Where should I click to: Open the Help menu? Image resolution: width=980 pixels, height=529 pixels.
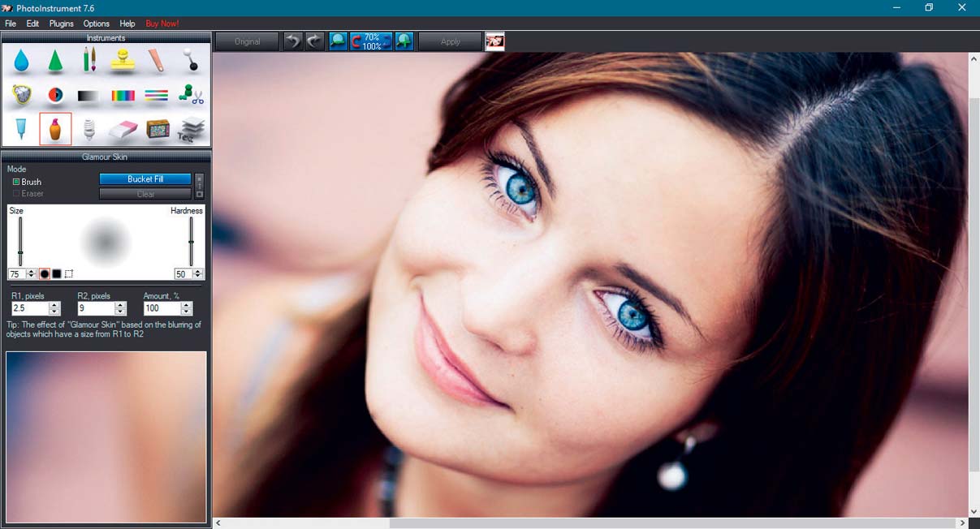pos(127,24)
